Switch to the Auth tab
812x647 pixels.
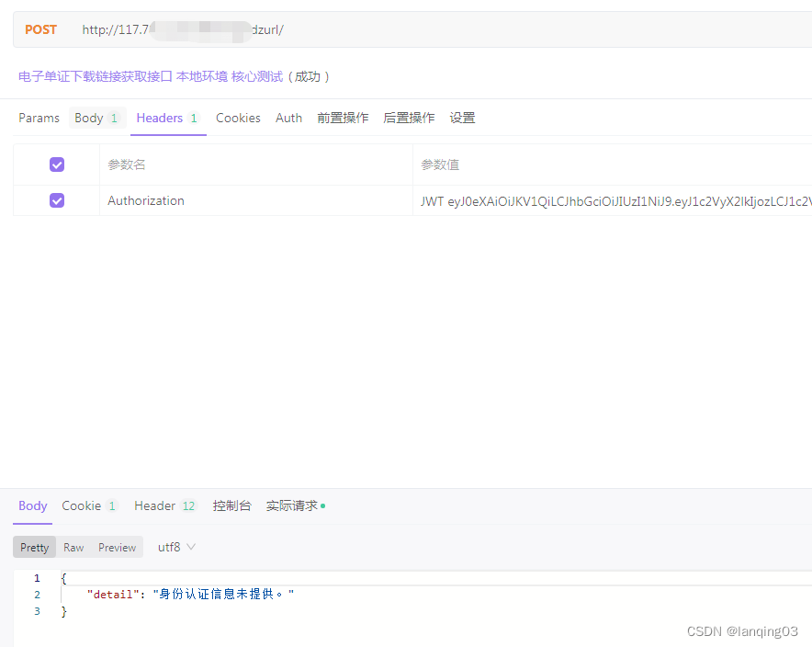288,118
